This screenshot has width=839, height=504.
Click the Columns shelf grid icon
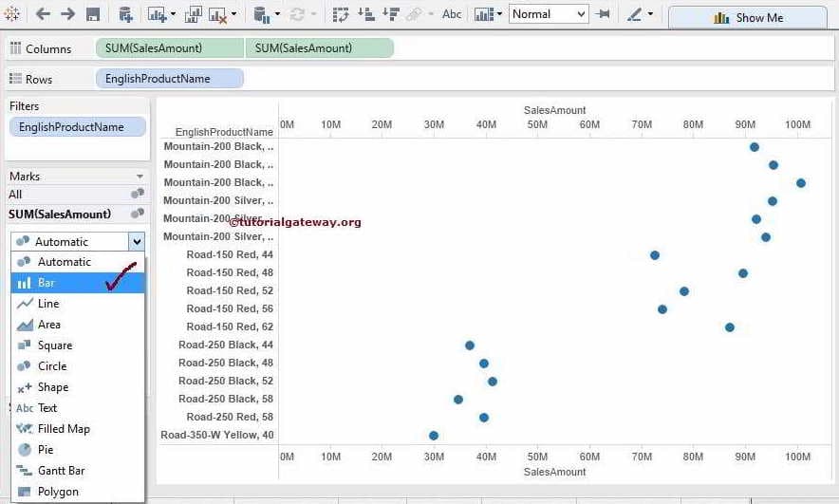point(15,48)
